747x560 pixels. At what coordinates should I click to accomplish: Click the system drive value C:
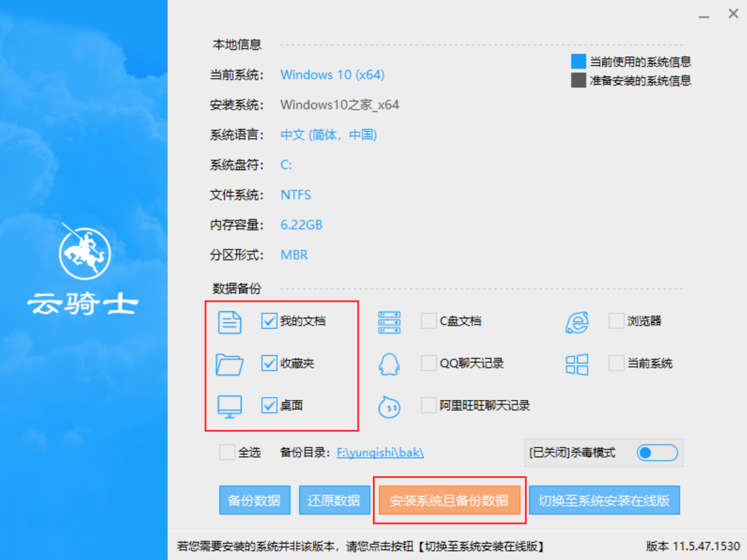point(286,165)
